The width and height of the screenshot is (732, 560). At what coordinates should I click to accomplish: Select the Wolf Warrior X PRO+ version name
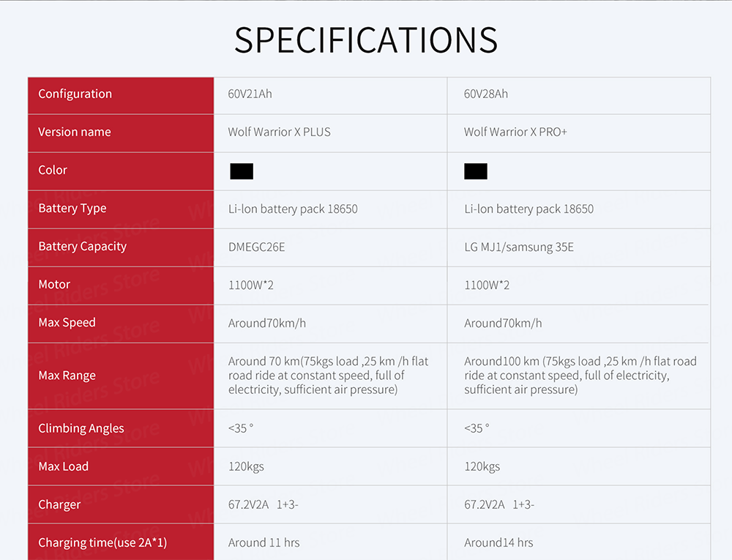pyautogui.click(x=515, y=132)
